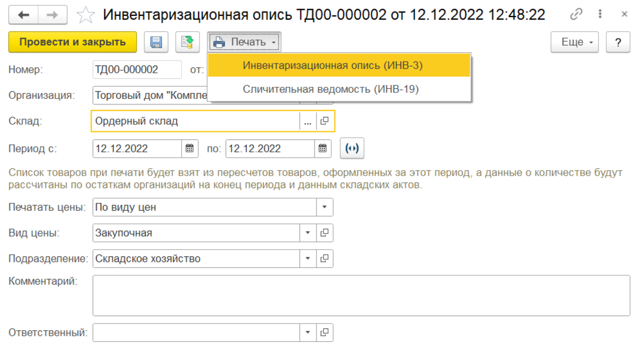Copy link to document icon
644x359 pixels.
pyautogui.click(x=576, y=14)
